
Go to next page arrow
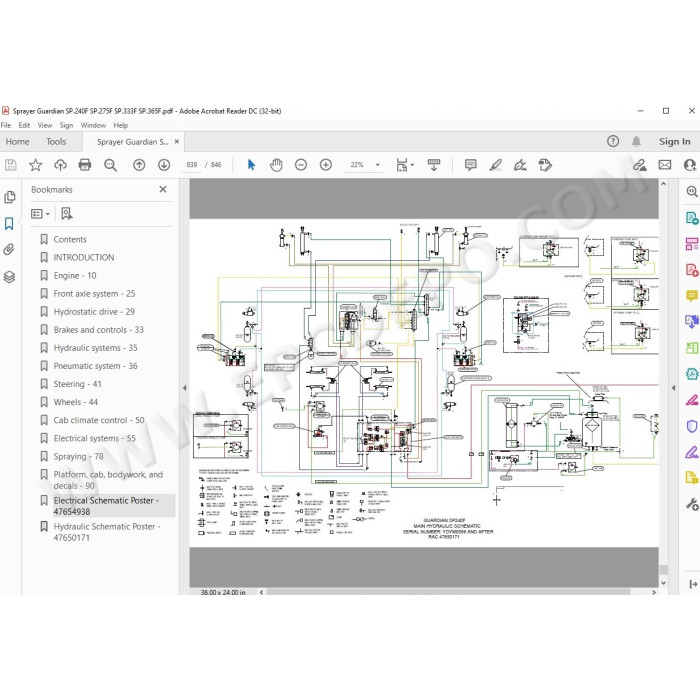pos(164,165)
